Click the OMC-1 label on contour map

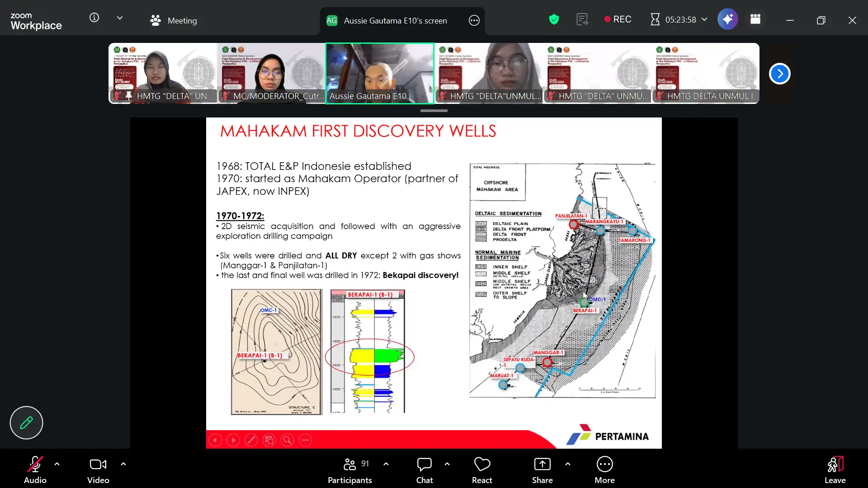[x=269, y=310]
